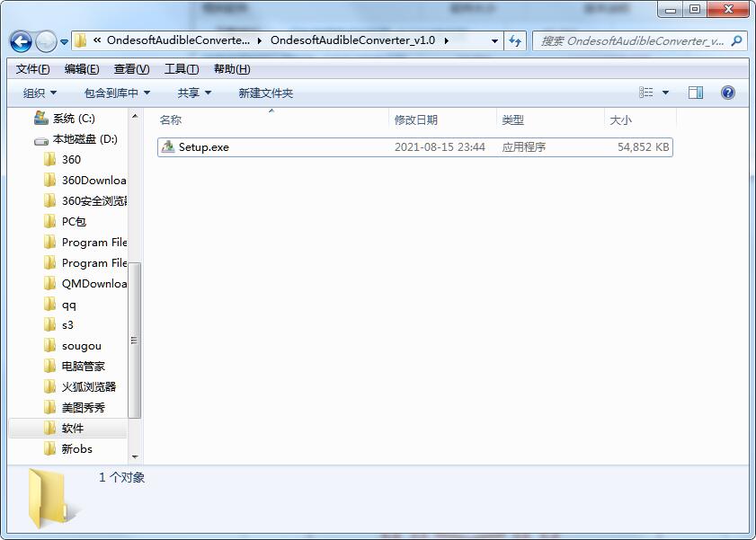Click the Forward navigation arrow button
The height and width of the screenshot is (540, 756).
46,42
